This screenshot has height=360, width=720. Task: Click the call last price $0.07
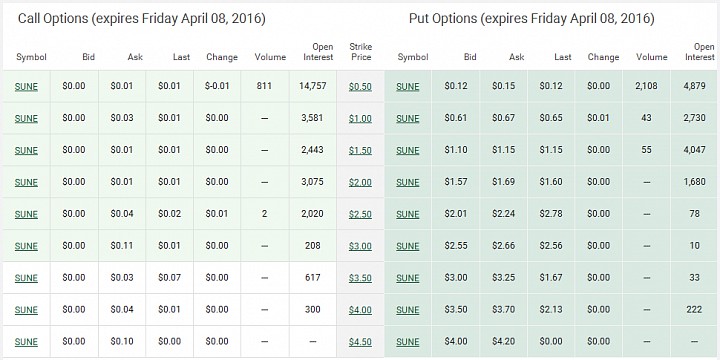[169, 277]
